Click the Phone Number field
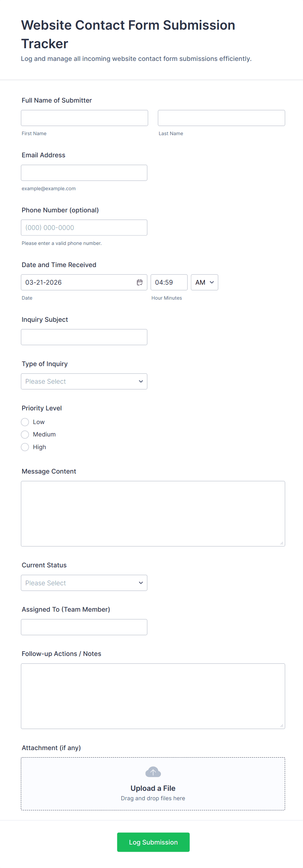 [84, 227]
